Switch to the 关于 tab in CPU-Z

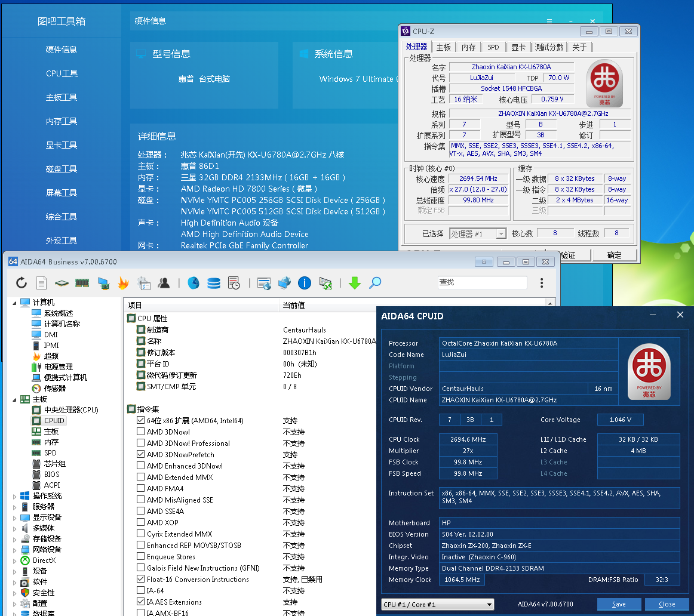579,47
